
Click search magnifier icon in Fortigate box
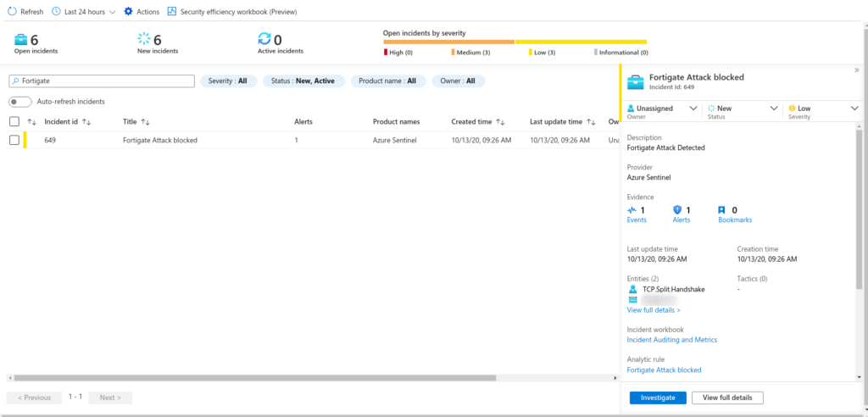(15, 81)
